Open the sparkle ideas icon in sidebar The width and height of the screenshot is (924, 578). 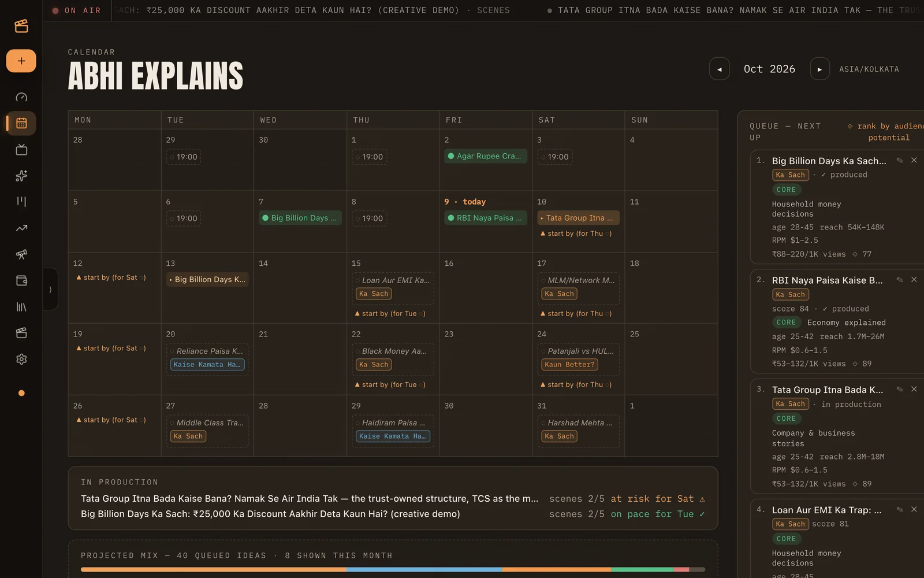tap(21, 176)
